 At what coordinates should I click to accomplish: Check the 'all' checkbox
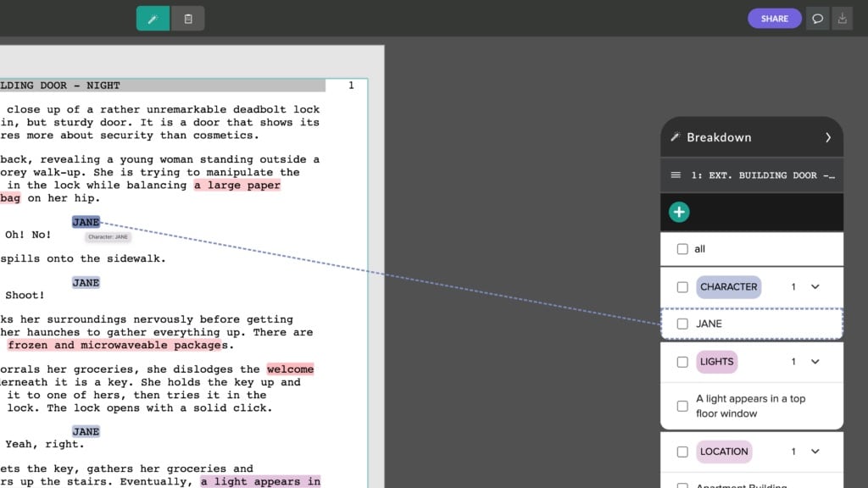pyautogui.click(x=682, y=249)
